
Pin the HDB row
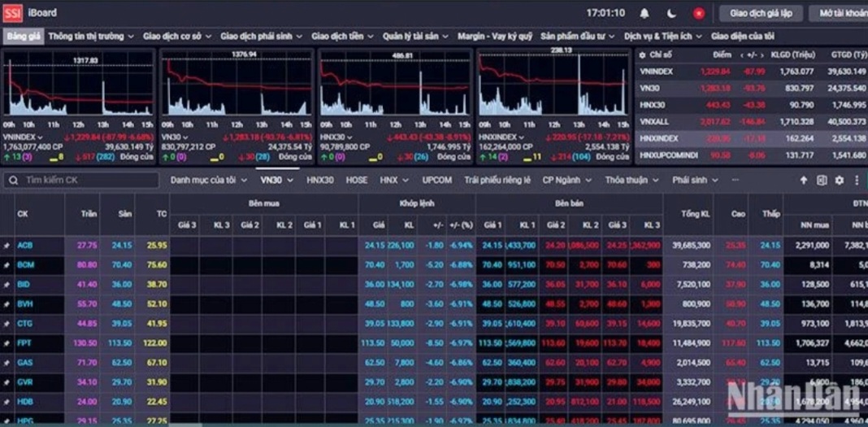point(7,402)
